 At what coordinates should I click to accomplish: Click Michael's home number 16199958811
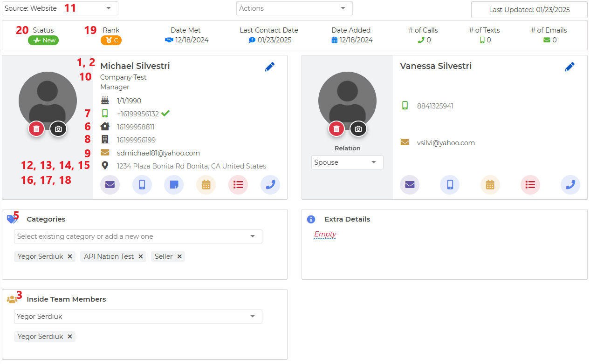click(136, 127)
